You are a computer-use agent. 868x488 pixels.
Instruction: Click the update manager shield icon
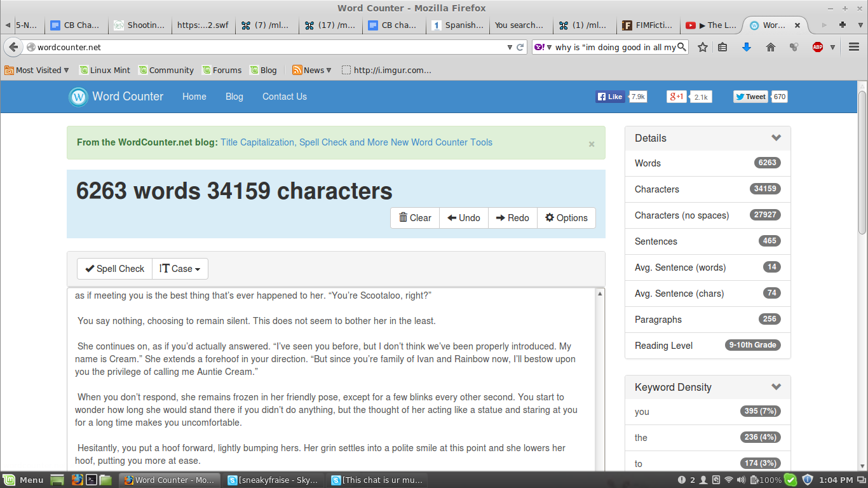pyautogui.click(x=808, y=480)
